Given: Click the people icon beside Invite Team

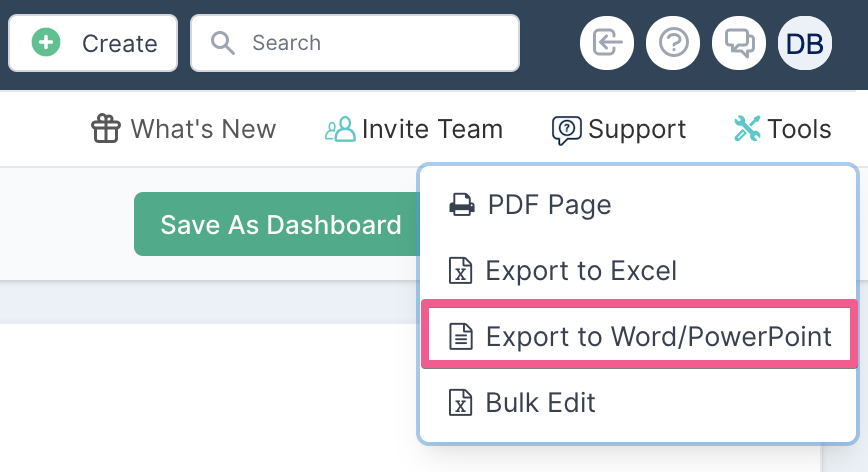Looking at the screenshot, I should click(x=340, y=128).
